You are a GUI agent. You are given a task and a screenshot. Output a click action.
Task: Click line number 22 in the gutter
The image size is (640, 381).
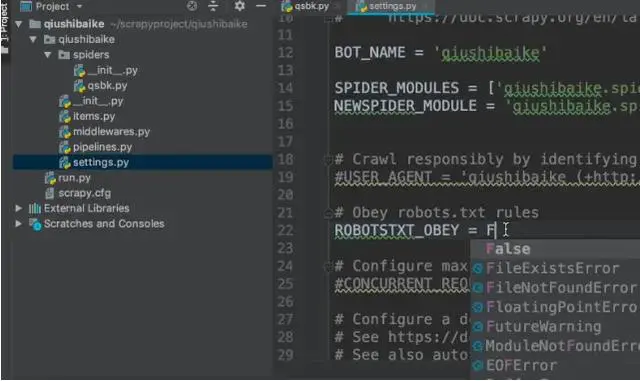285,230
